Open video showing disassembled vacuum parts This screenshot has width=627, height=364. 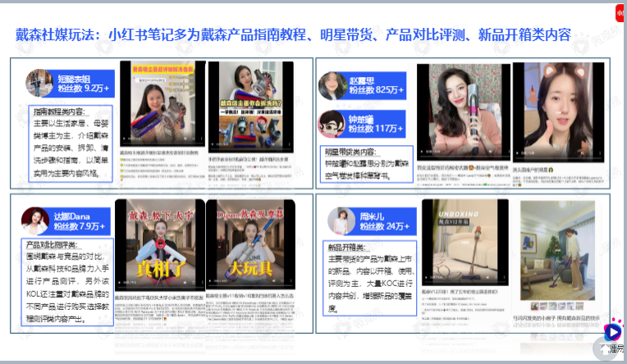coord(251,107)
